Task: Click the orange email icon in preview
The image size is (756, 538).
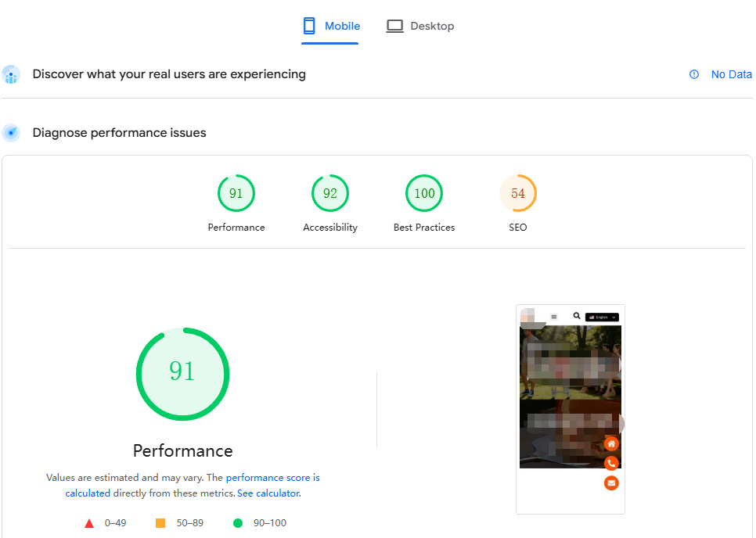Action: (x=611, y=483)
